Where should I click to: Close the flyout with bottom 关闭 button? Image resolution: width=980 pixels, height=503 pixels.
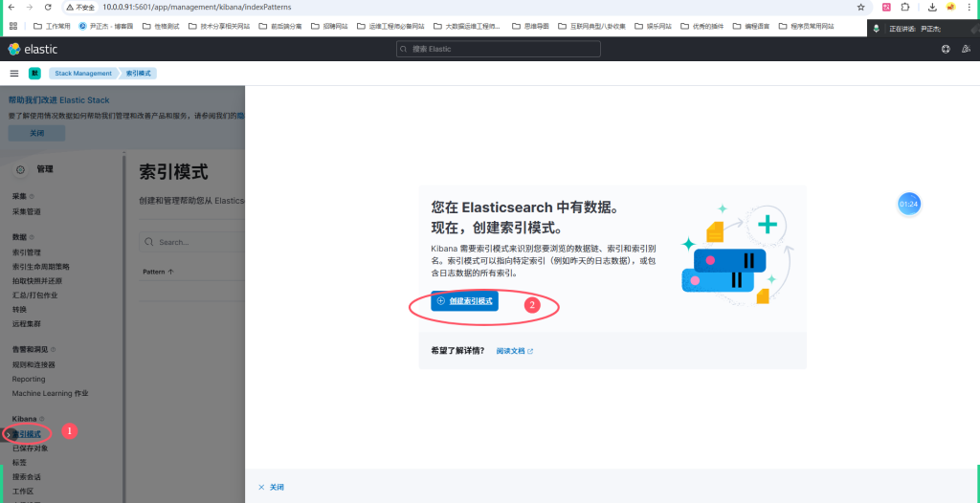coord(271,487)
